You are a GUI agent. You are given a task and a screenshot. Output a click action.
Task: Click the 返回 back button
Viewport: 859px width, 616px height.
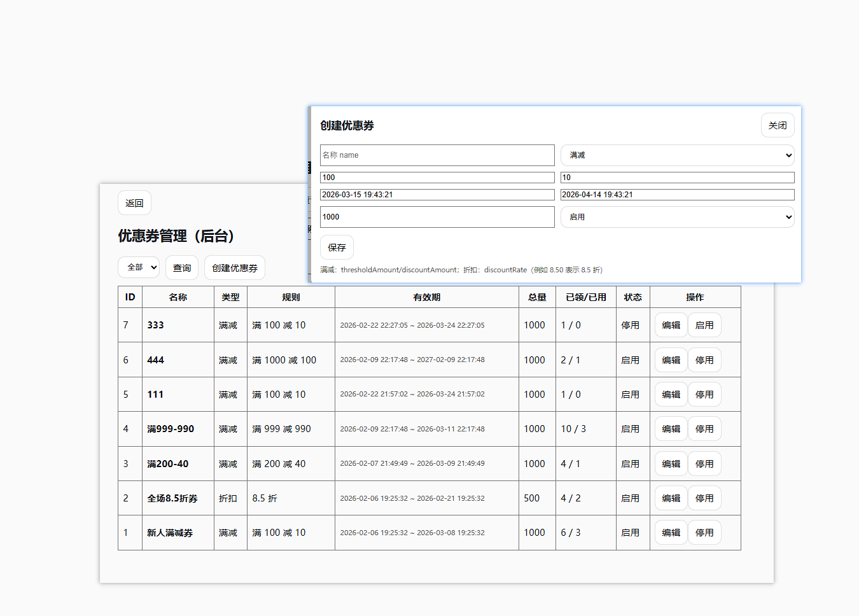pos(134,203)
